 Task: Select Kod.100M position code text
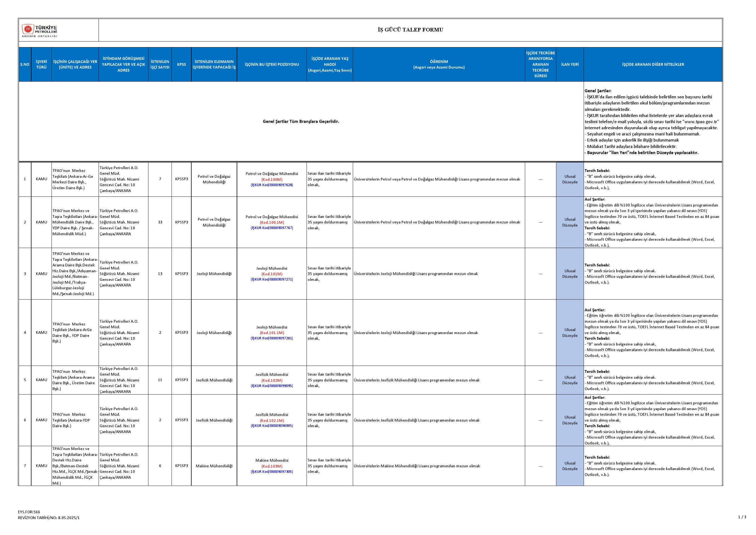(272, 179)
